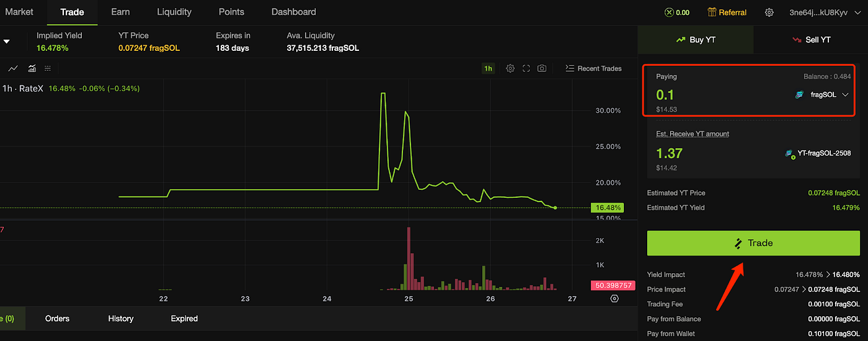The height and width of the screenshot is (341, 868).
Task: Show Recent Trades panel
Action: [593, 68]
